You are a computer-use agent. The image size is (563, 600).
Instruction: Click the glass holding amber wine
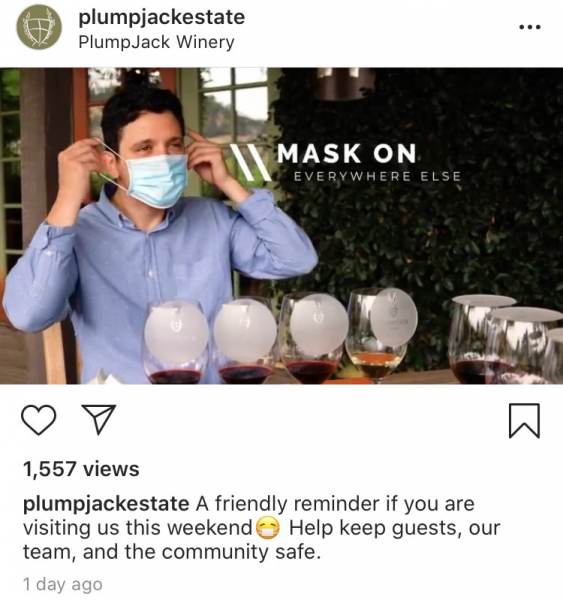click(376, 335)
